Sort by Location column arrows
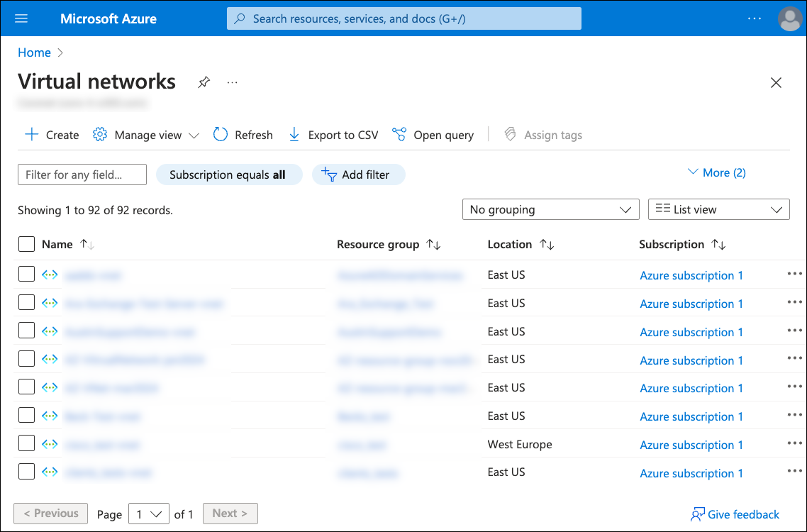The width and height of the screenshot is (807, 532). (547, 245)
